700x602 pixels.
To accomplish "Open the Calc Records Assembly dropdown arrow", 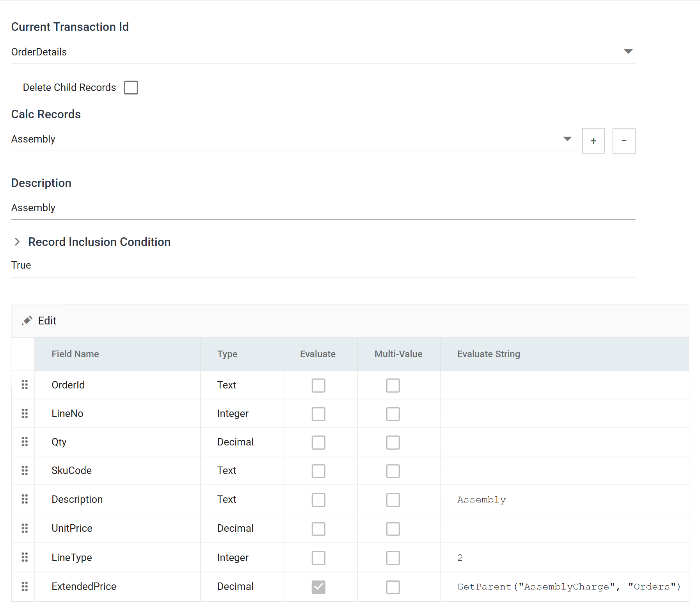I will [x=567, y=139].
